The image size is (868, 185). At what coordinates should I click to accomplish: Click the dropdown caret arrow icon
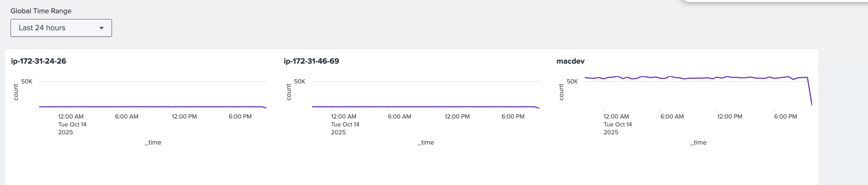pos(101,28)
